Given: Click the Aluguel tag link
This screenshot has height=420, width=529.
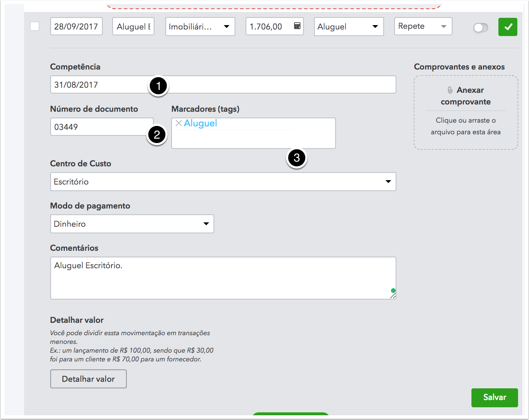Looking at the screenshot, I should 200,123.
